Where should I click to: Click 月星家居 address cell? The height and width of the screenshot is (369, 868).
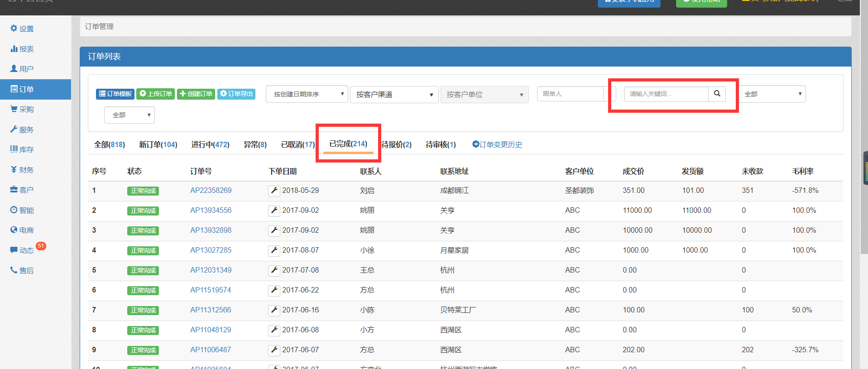point(454,250)
